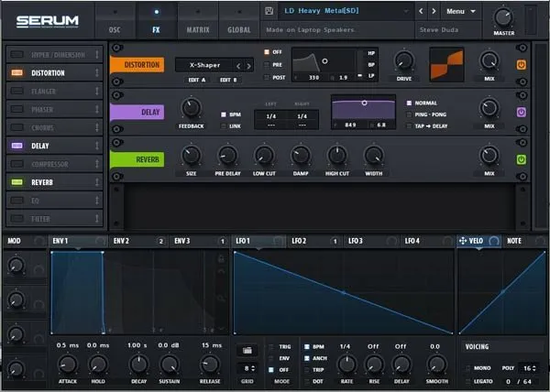
Task: Click reorder arrows on Compressor row
Action: (x=97, y=164)
